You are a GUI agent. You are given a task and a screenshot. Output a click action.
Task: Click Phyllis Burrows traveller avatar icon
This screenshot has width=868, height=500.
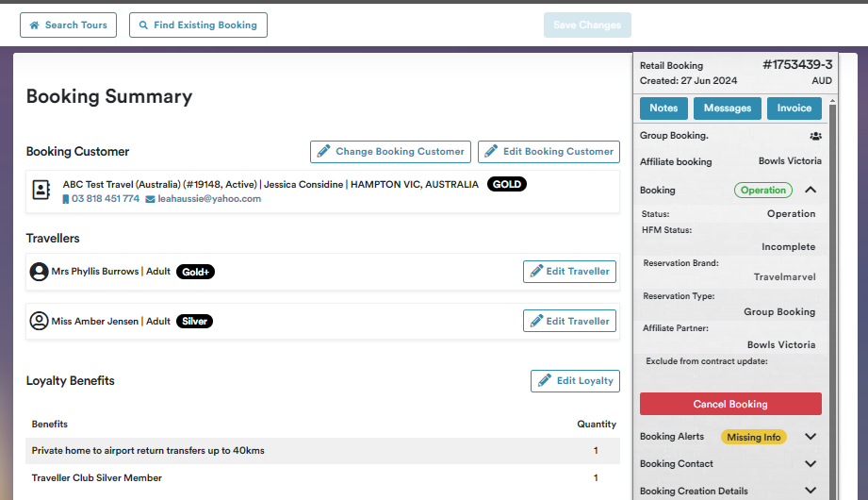tap(39, 272)
